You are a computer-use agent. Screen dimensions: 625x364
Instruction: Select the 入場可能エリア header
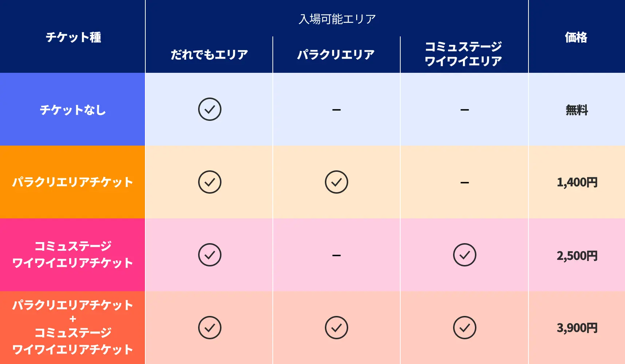coord(337,19)
